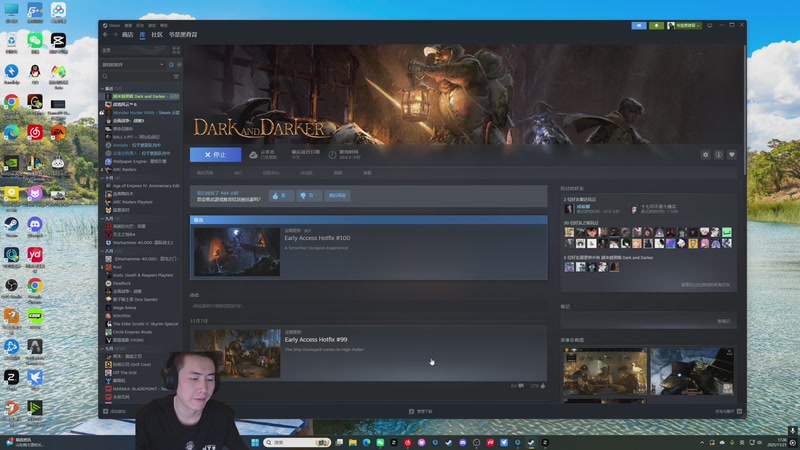This screenshot has width=800, height=450.
Task: Collapse the 十月 library category
Action: pos(102,178)
